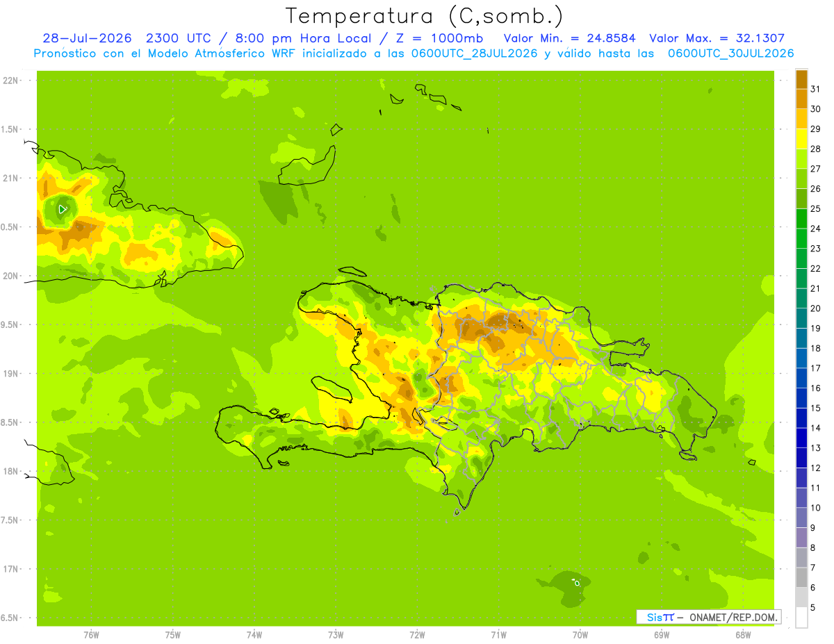
Task: Pick the blue colorbar band between 15 and 16
Action: [801, 398]
